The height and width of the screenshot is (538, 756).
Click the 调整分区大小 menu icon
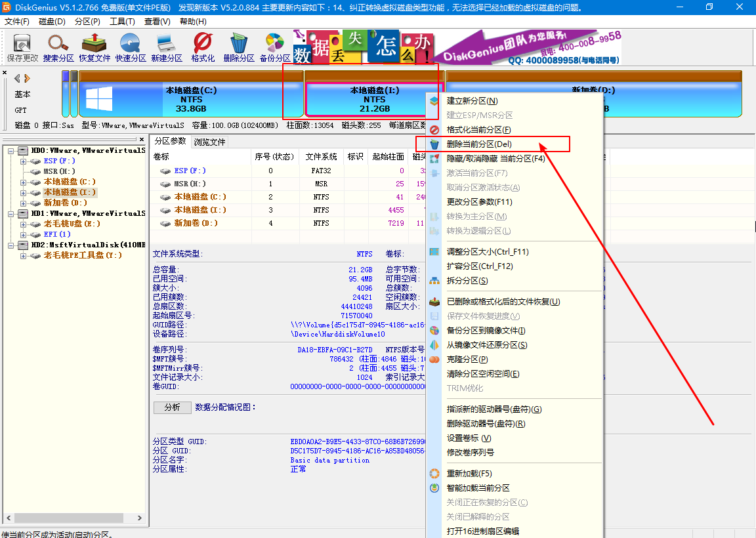pos(434,252)
